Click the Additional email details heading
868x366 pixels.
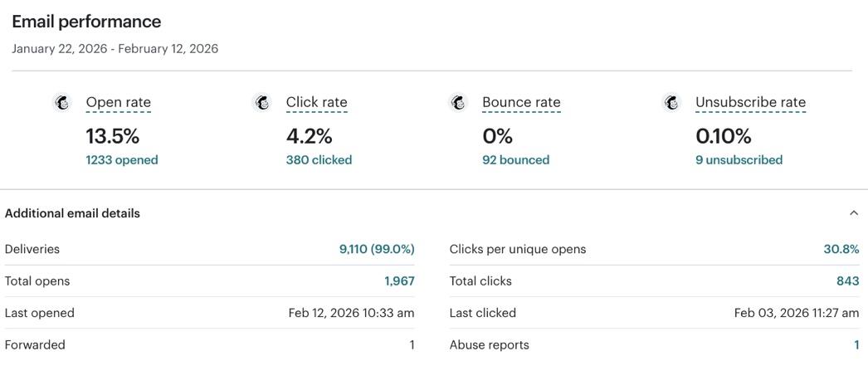(x=72, y=213)
